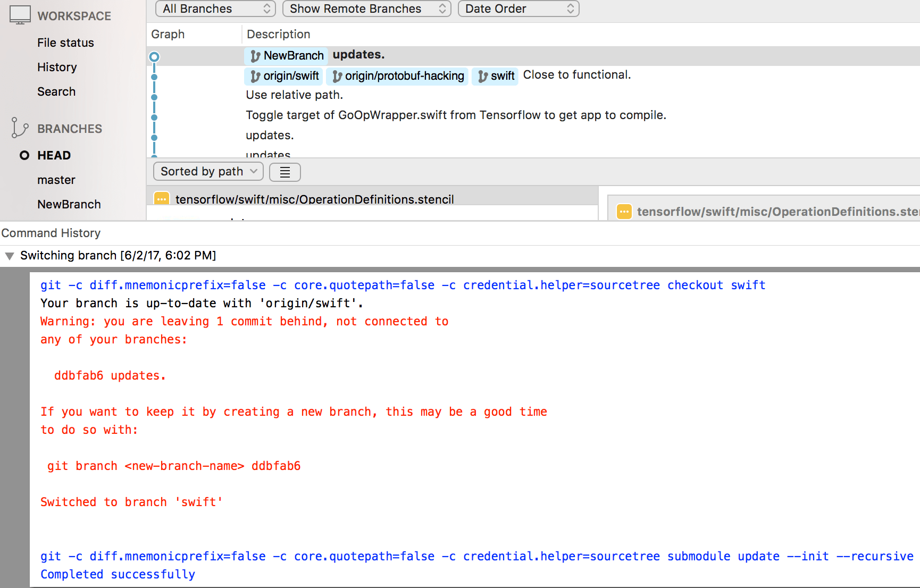Click the origin/swift branch label
920x588 pixels.
(291, 76)
